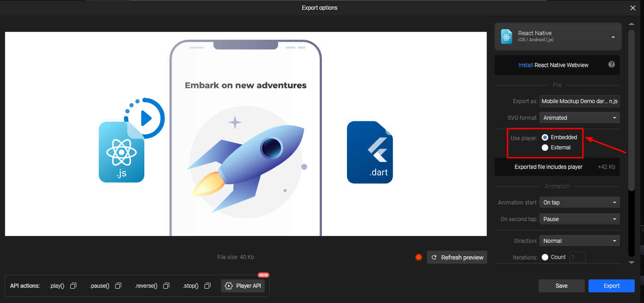
Task: Copy the .reverse() API action
Action: pyautogui.click(x=167, y=286)
